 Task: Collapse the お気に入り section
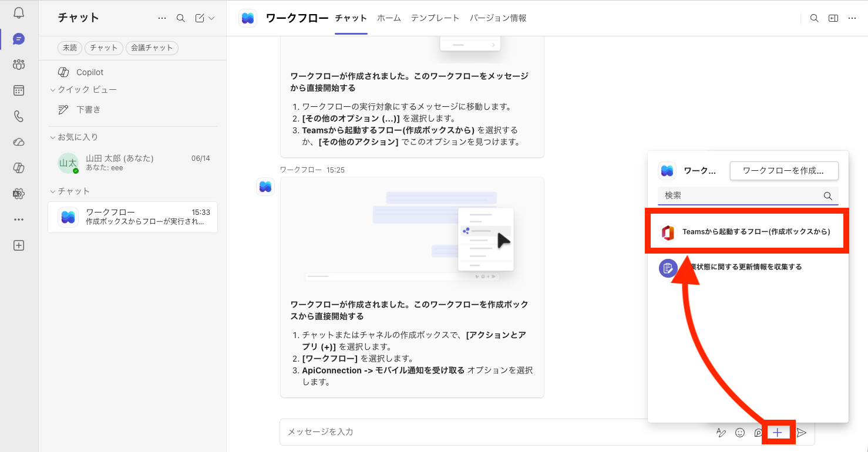click(x=73, y=137)
